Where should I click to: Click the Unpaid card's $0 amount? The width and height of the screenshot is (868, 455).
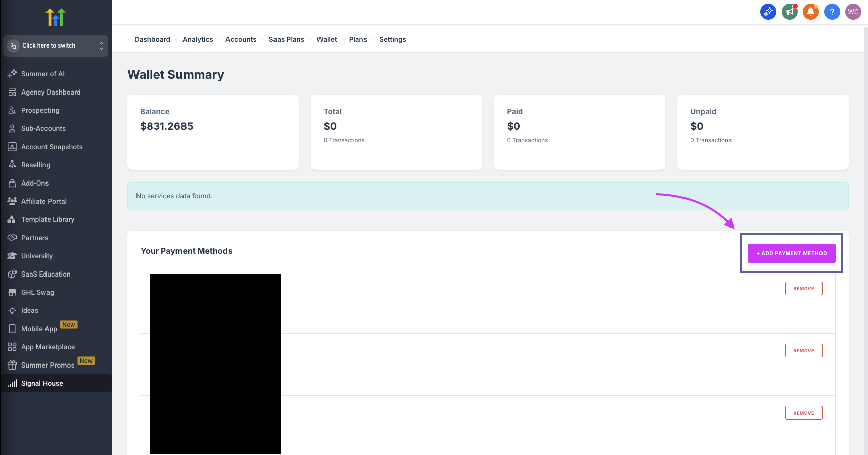(x=697, y=126)
